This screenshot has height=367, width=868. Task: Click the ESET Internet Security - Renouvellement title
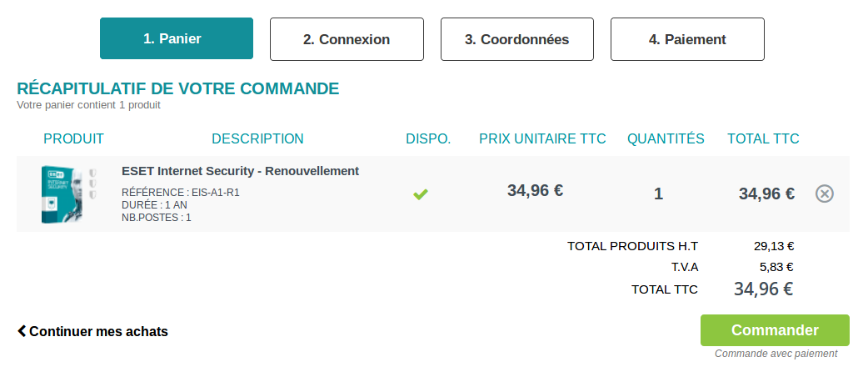pos(240,171)
